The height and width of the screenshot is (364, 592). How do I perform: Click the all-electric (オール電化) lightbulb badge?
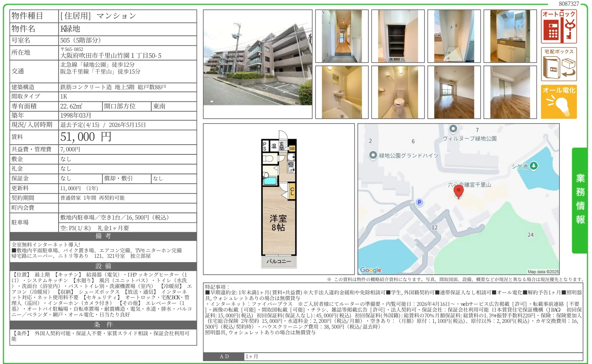(x=559, y=102)
